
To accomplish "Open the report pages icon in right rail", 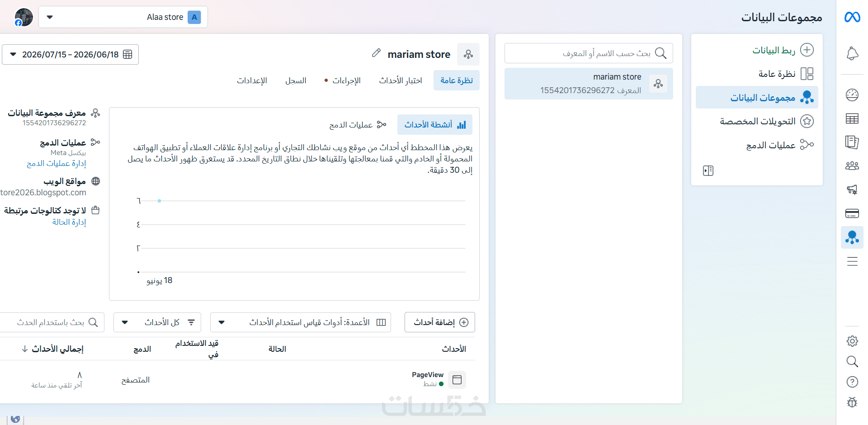I will [852, 142].
